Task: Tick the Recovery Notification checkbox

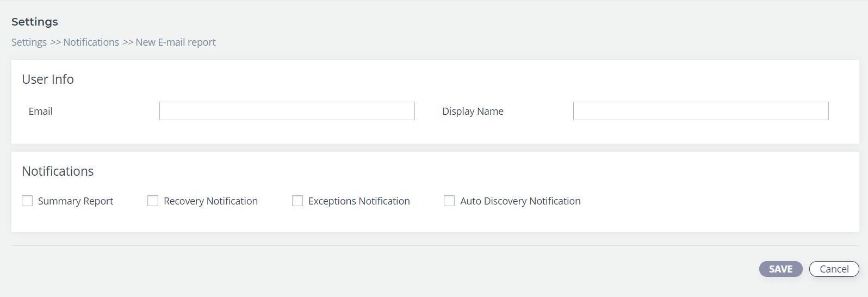Action: (x=153, y=201)
